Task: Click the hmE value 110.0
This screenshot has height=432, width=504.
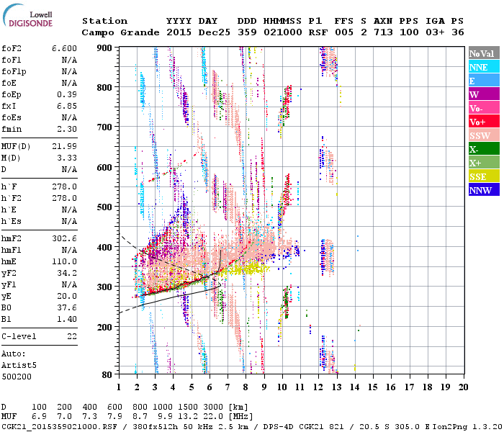Action: [x=64, y=261]
